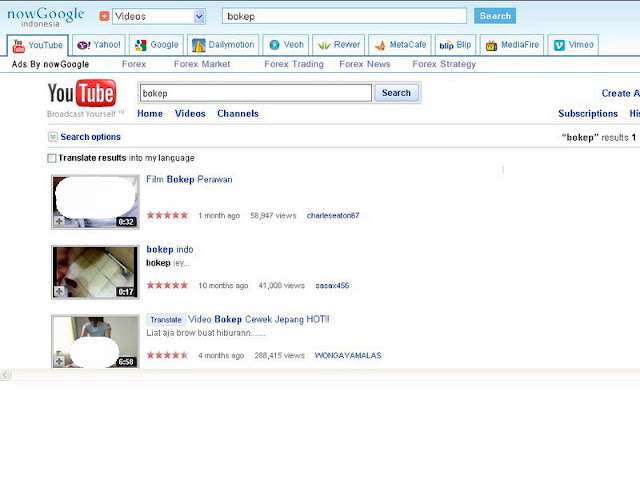The height and width of the screenshot is (480, 640).
Task: Select the '10 months ago' text
Action: 223,285
